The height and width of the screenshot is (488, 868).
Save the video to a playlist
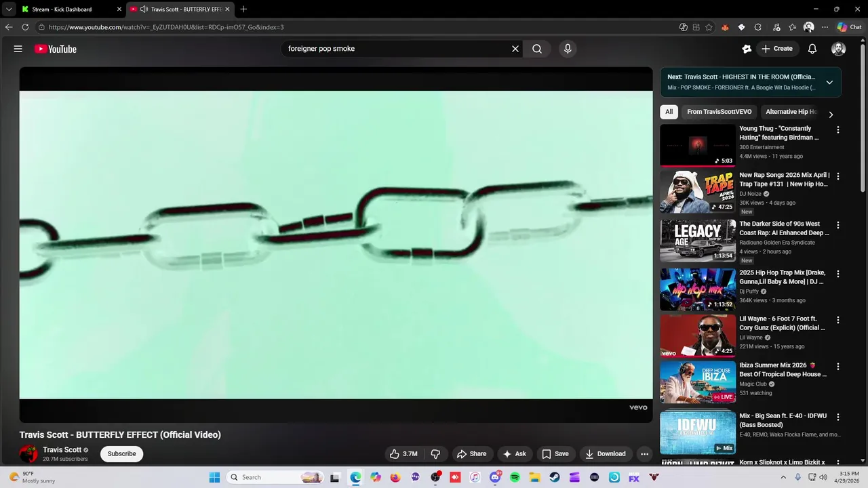click(555, 454)
